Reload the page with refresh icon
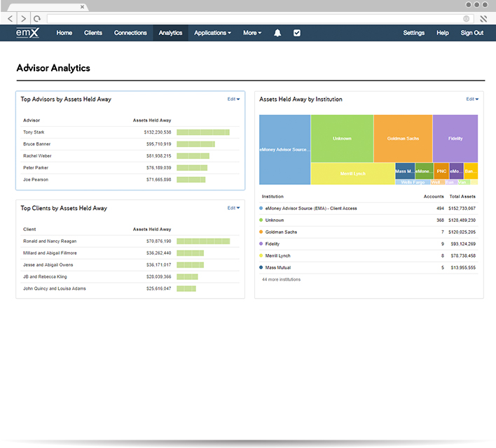The image size is (496, 448). coord(37,19)
